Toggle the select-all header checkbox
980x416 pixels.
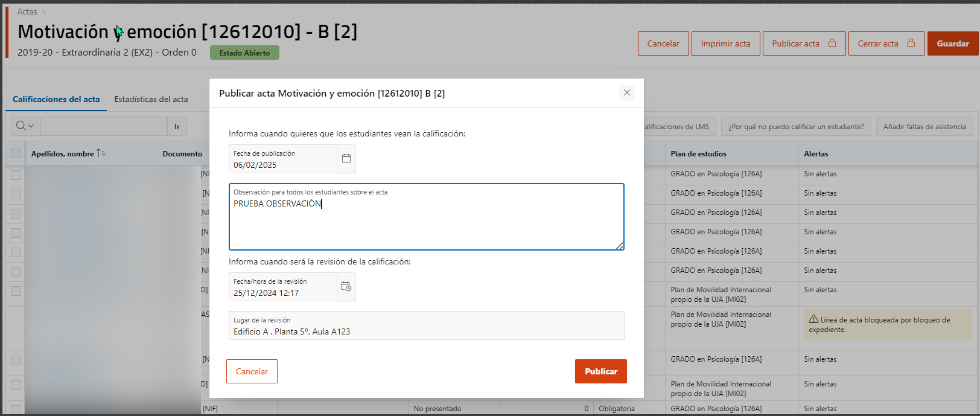point(16,153)
